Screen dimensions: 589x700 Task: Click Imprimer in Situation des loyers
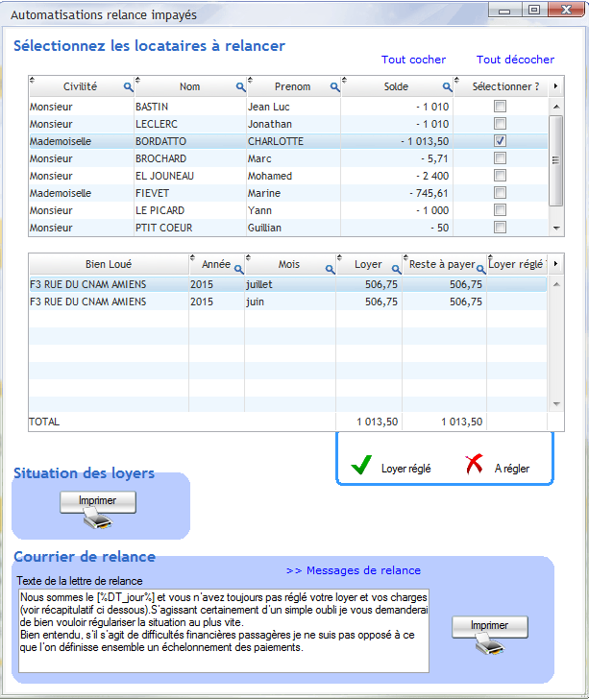tap(98, 501)
